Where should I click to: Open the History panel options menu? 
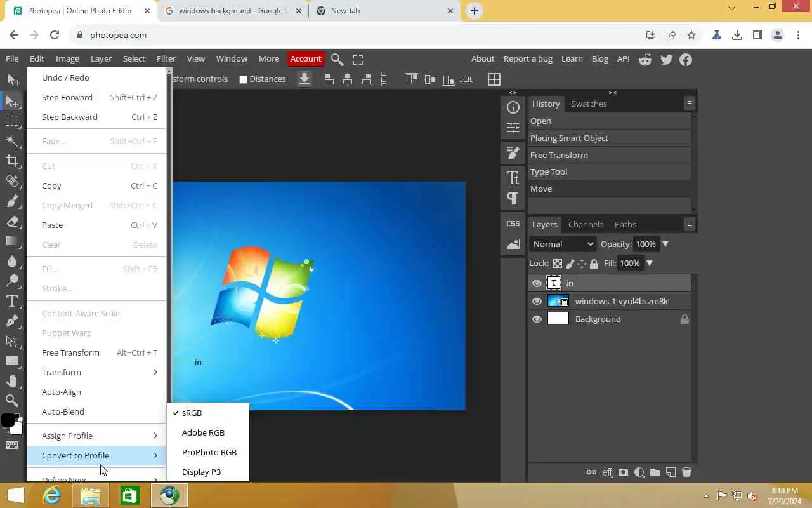coord(690,104)
